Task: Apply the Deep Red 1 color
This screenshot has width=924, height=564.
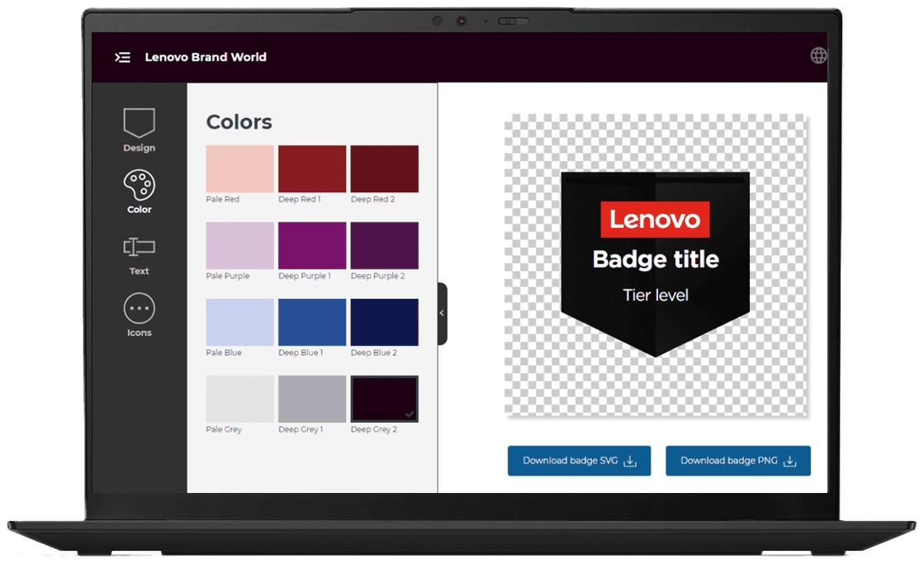Action: 311,168
